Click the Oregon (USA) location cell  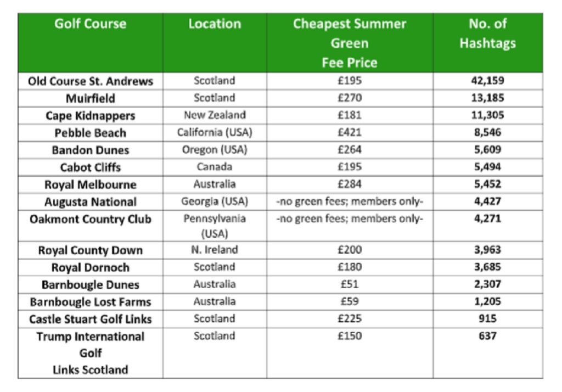215,149
